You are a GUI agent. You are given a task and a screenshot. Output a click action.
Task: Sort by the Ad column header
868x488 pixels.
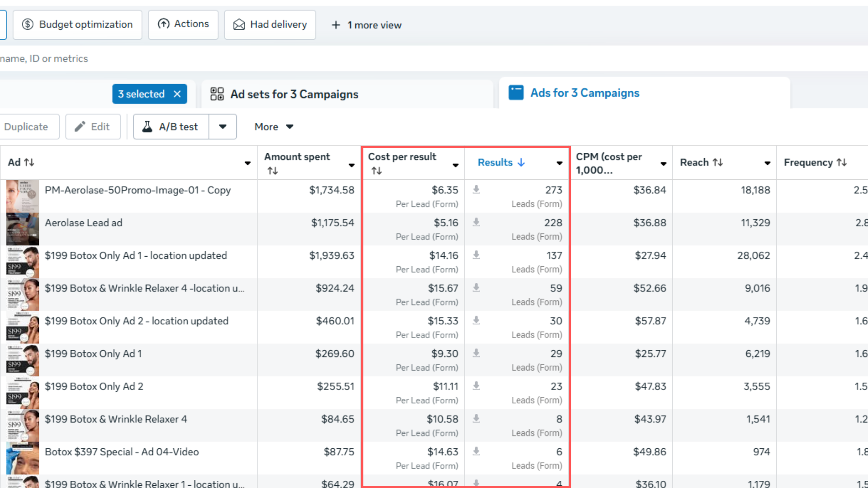point(21,163)
